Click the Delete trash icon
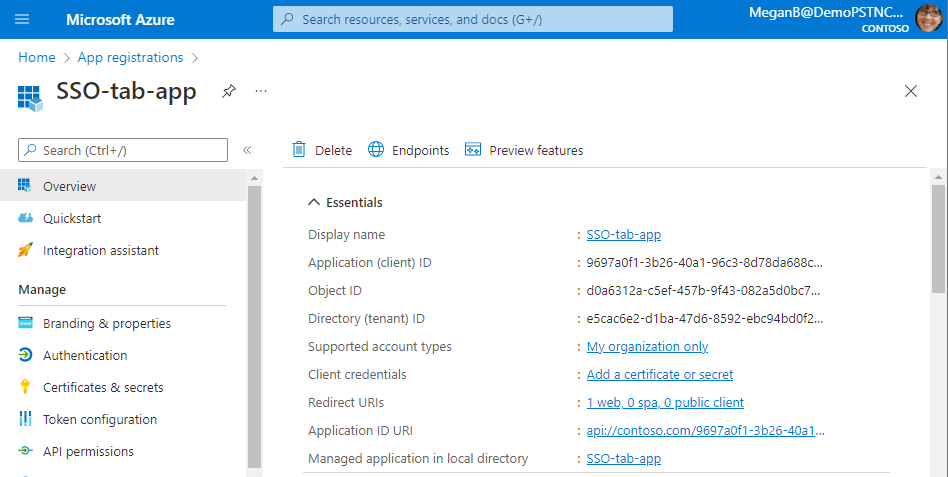The image size is (948, 477). (x=299, y=149)
